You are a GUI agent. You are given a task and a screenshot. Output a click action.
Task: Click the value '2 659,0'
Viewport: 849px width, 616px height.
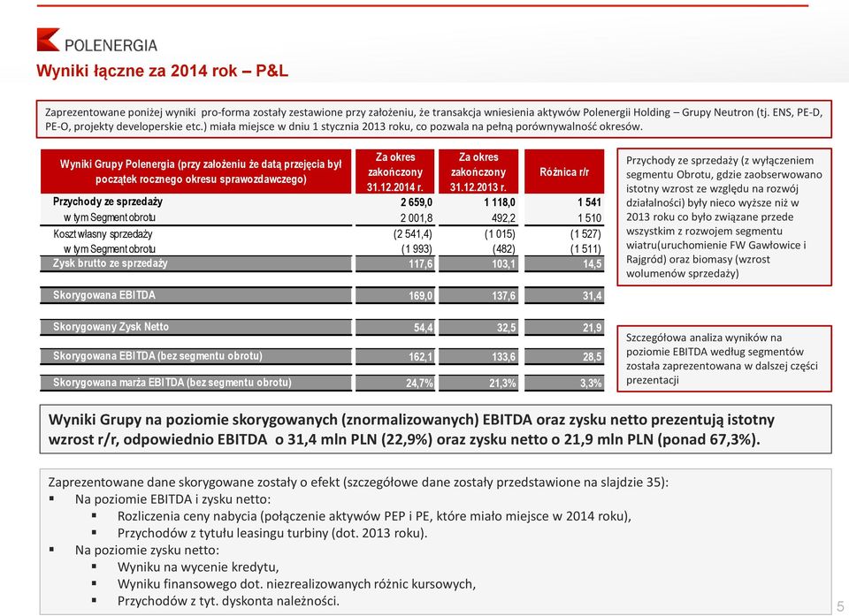click(417, 202)
